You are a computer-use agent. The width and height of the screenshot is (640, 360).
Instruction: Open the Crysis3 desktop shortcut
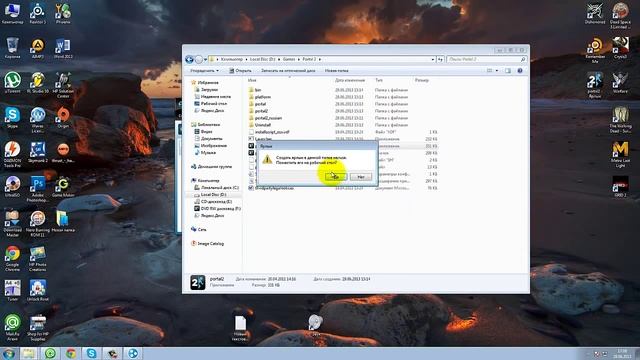(x=620, y=48)
